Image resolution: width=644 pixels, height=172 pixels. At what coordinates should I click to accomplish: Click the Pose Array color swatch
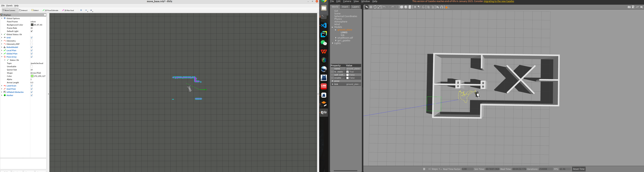click(32, 76)
